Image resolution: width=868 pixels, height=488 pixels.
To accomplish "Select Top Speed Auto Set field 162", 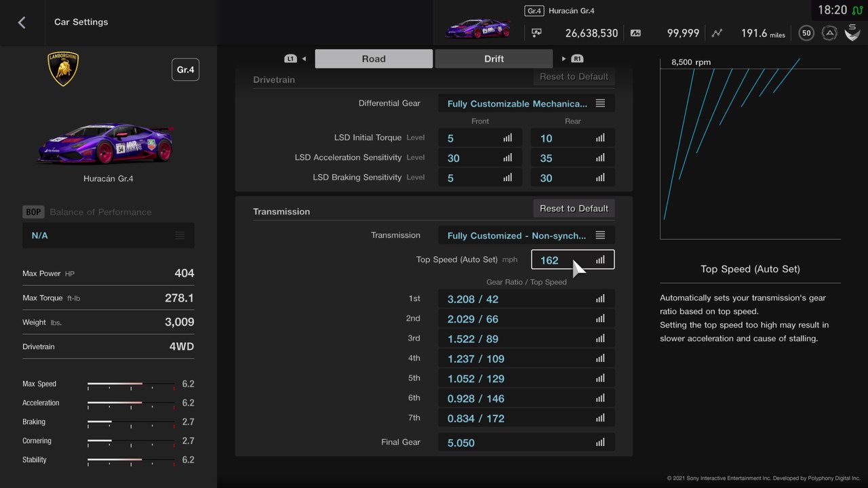I will [x=573, y=260].
